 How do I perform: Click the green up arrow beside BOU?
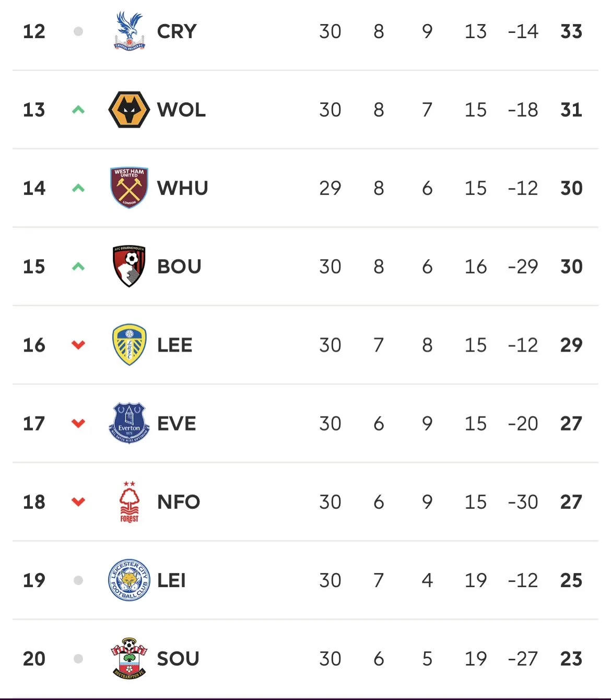pos(78,266)
